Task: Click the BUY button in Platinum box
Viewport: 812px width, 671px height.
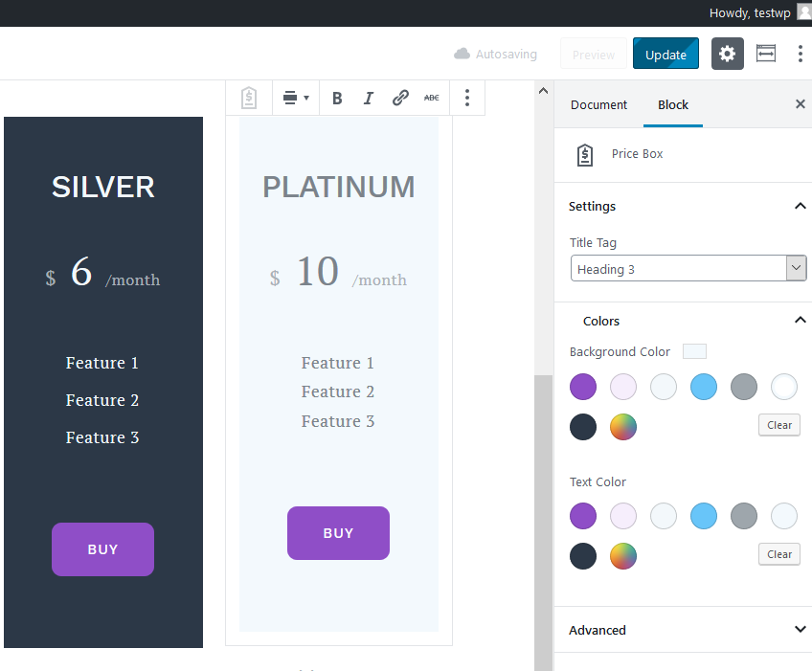Action: tap(338, 533)
